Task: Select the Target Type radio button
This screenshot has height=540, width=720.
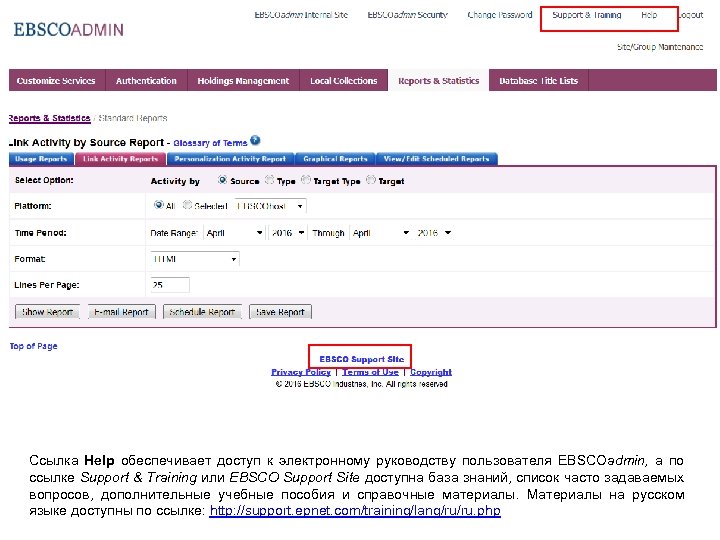Action: coord(305,180)
